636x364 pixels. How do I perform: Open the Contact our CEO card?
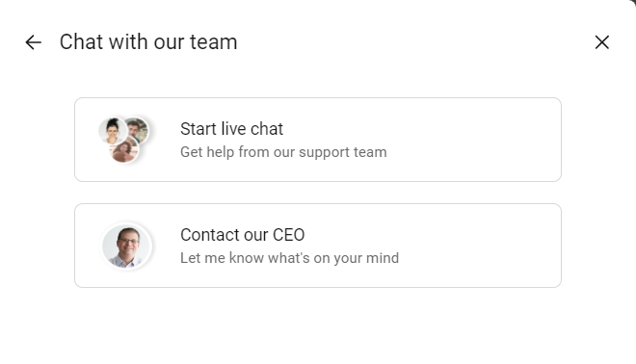coord(318,246)
